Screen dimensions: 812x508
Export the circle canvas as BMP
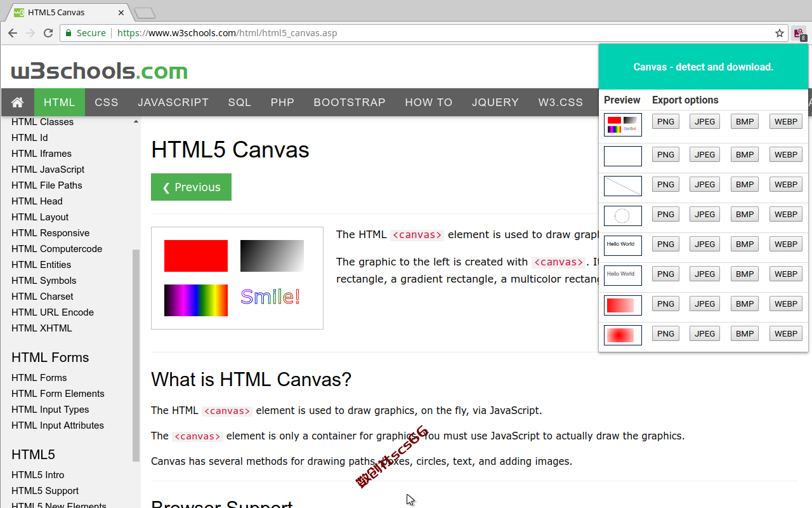click(745, 214)
